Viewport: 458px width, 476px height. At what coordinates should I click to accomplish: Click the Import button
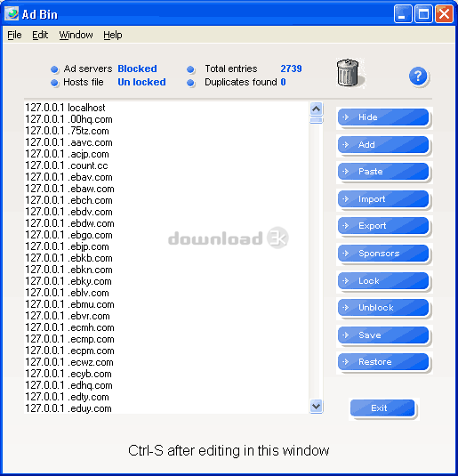coord(383,199)
